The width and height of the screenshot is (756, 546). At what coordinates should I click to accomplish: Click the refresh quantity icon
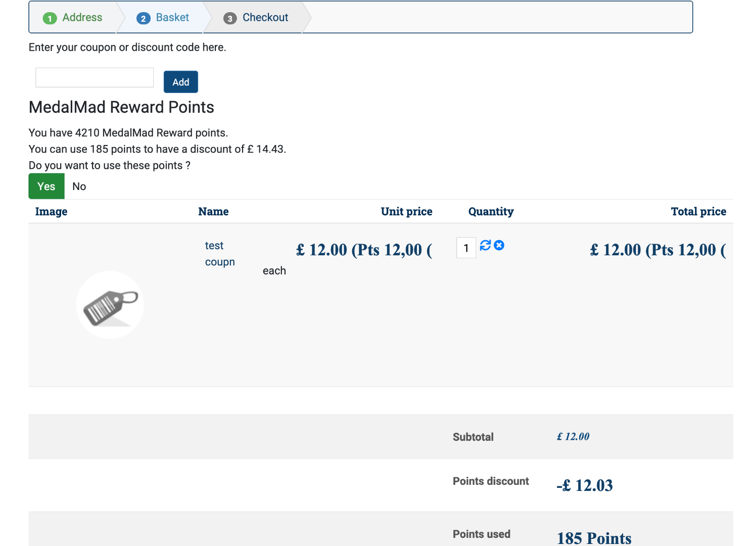(485, 245)
